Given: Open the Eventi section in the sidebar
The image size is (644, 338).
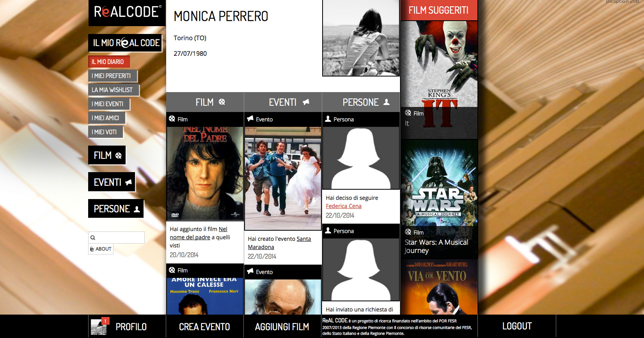Looking at the screenshot, I should [x=111, y=182].
